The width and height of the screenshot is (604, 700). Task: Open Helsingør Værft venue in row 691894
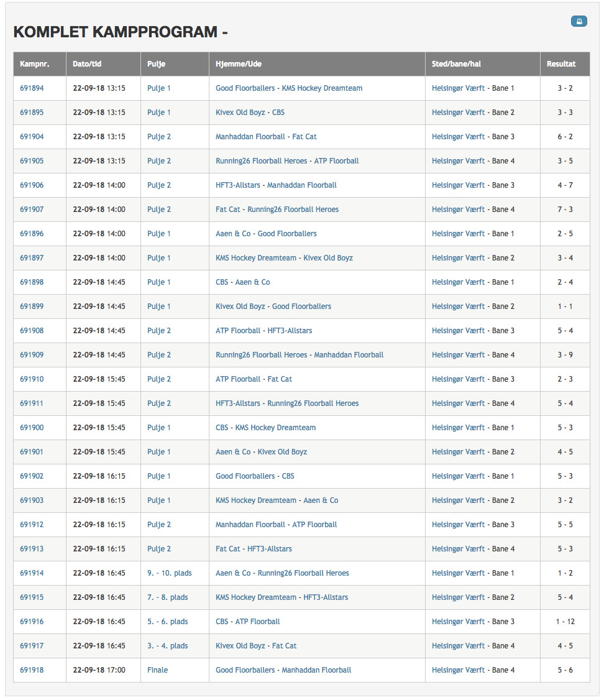click(458, 88)
